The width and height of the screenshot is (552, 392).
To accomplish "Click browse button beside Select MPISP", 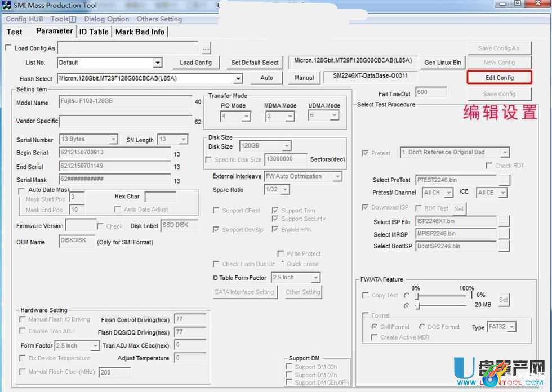I will point(504,234).
